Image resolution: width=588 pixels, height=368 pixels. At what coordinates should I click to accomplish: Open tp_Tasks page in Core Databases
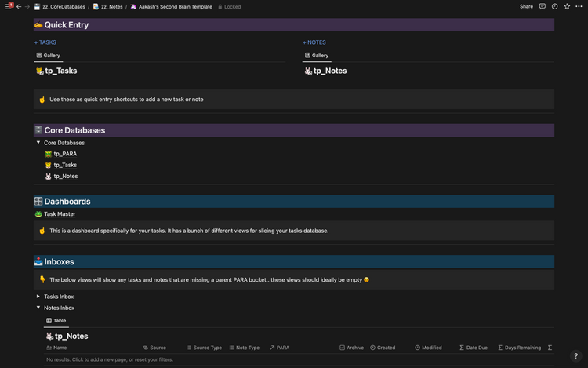[65, 165]
